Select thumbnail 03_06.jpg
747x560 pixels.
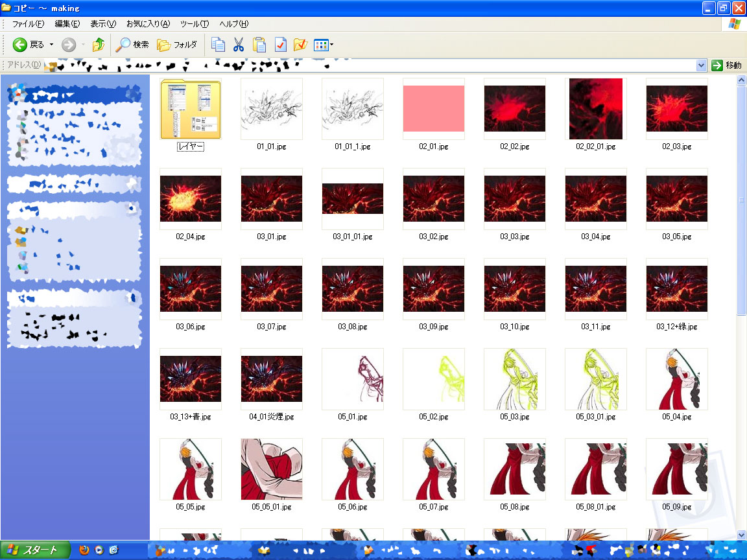191,289
